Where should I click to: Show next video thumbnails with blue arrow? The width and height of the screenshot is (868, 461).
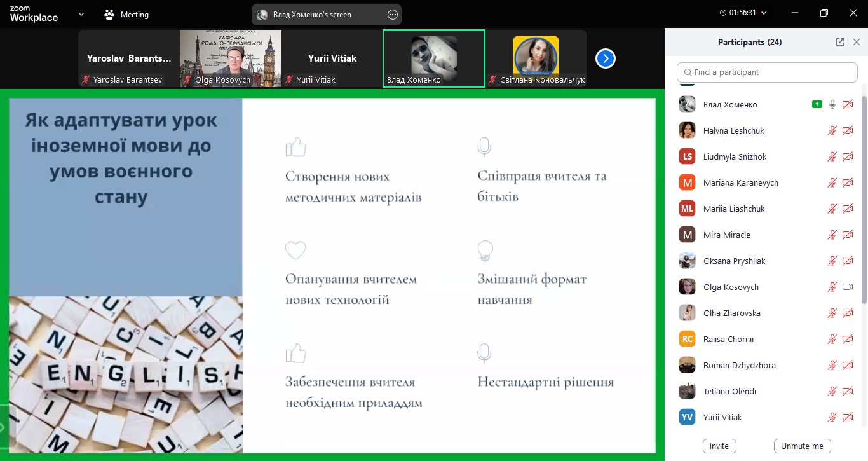pos(606,58)
